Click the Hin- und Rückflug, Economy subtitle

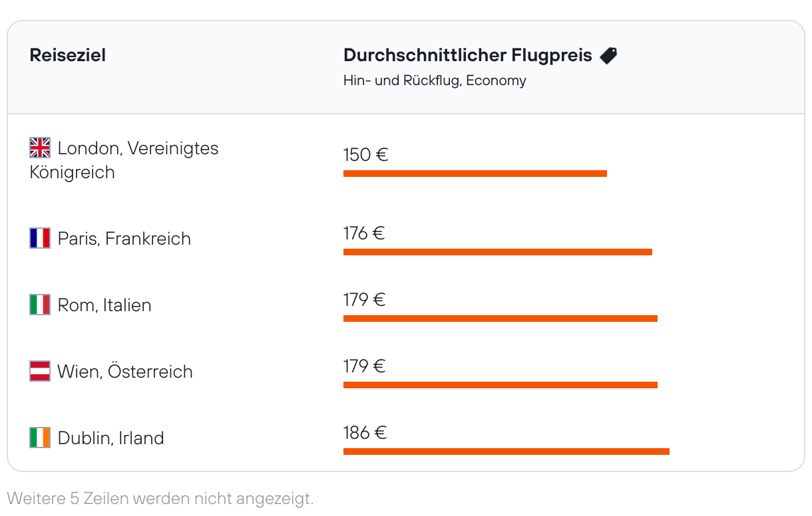[435, 80]
